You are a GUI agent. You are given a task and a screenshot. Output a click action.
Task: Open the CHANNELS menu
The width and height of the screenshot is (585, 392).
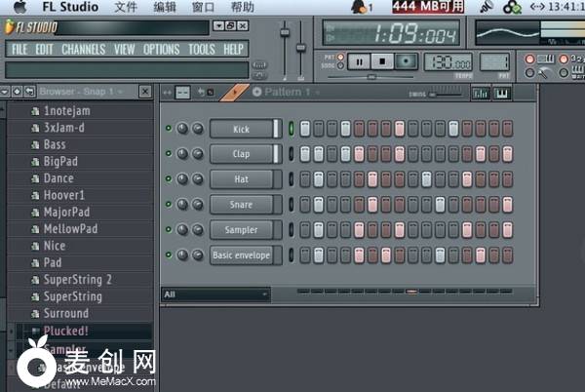[x=83, y=49]
